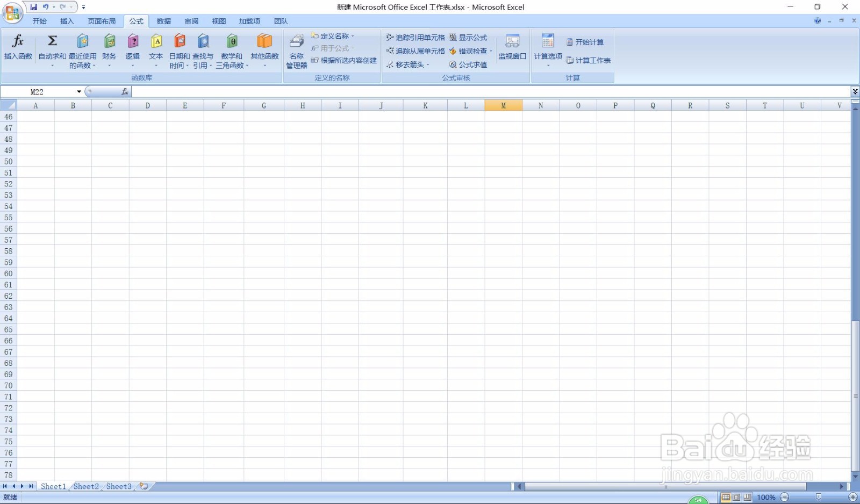Click Trace Dependents (追踪从属单元格)

coord(415,51)
